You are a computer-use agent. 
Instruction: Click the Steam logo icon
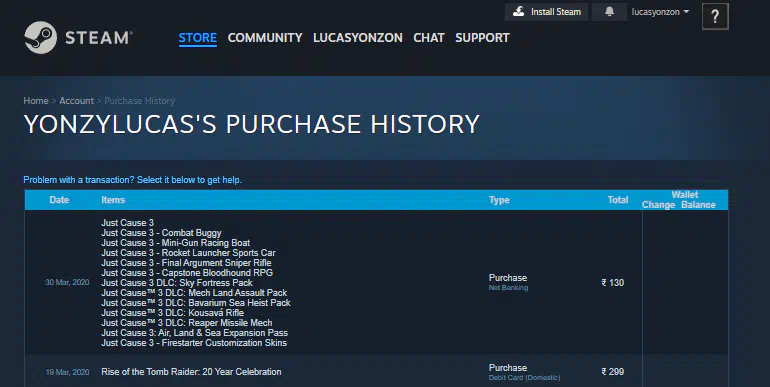click(41, 37)
